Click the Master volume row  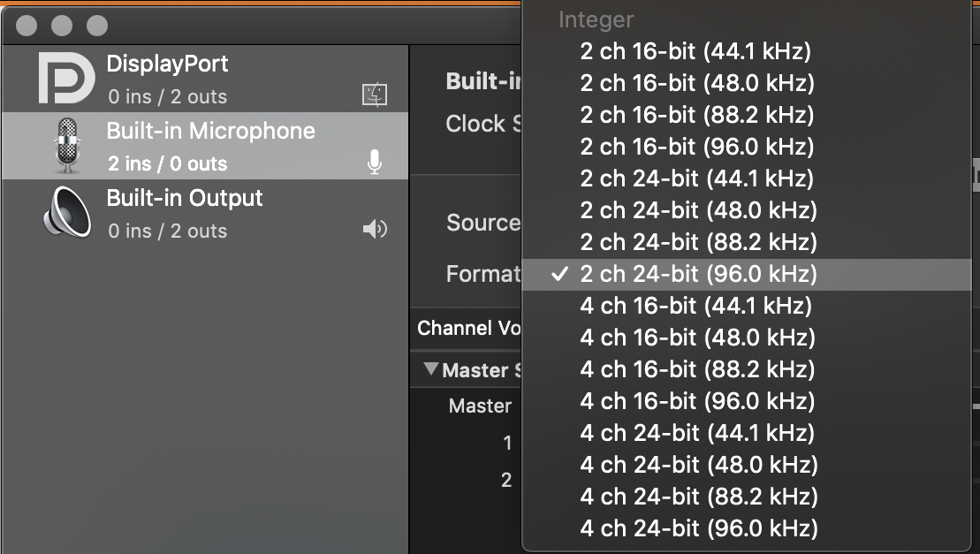coord(482,406)
